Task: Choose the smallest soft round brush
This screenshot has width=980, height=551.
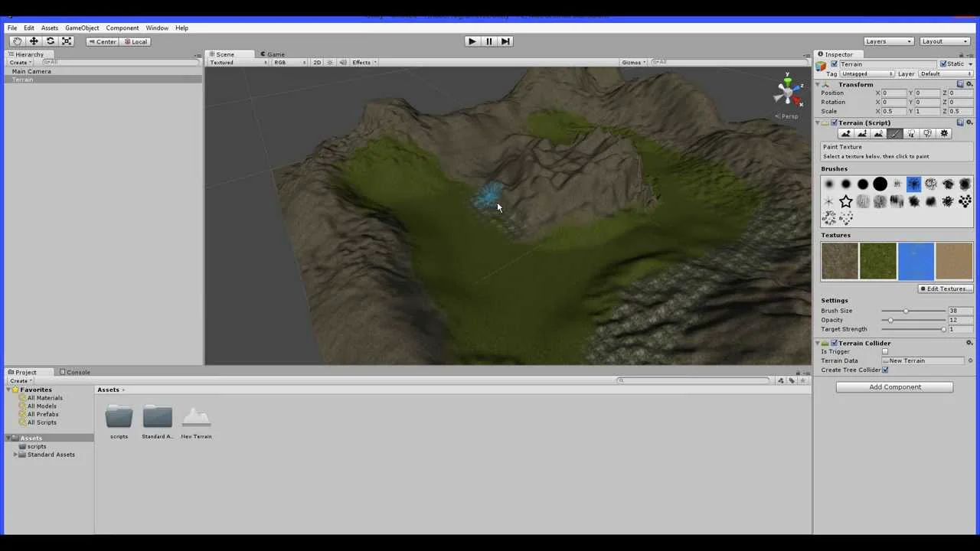Action: click(x=828, y=184)
